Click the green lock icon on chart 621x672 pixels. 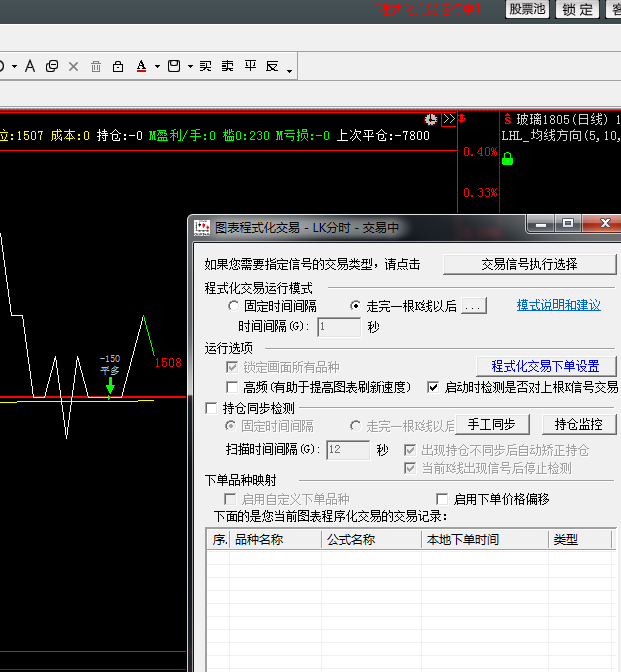[x=507, y=158]
